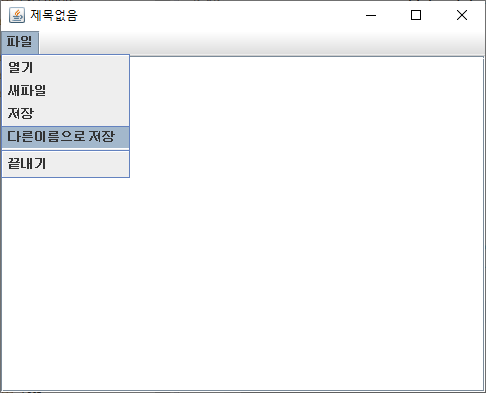This screenshot has width=486, height=393.
Task: Minimize the 제목없음 window
Action: pos(371,15)
